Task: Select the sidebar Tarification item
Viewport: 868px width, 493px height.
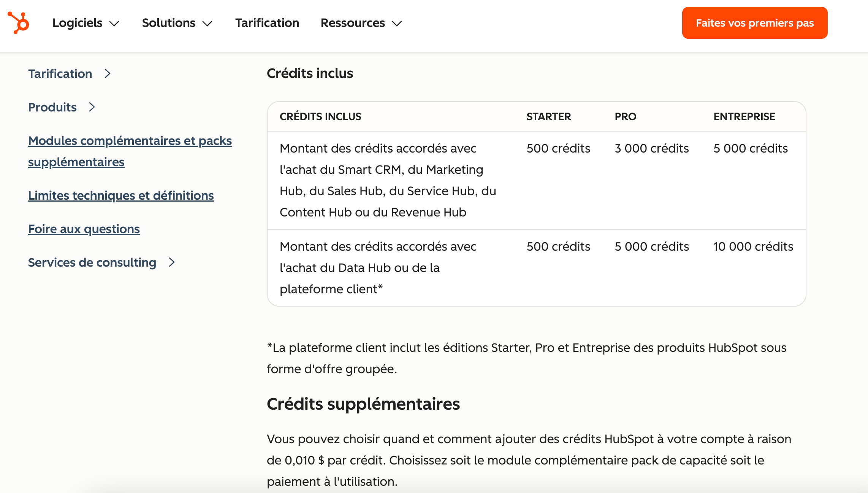Action: coord(60,73)
